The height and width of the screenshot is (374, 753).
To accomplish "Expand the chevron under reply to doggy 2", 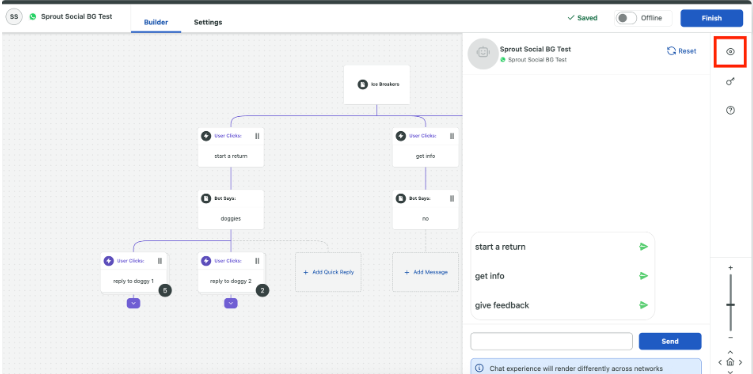I will click(x=231, y=303).
